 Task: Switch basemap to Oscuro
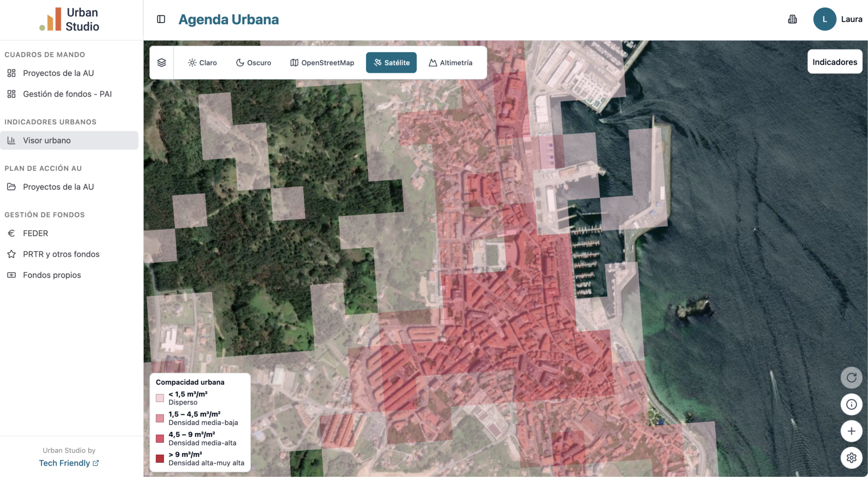[x=254, y=63]
